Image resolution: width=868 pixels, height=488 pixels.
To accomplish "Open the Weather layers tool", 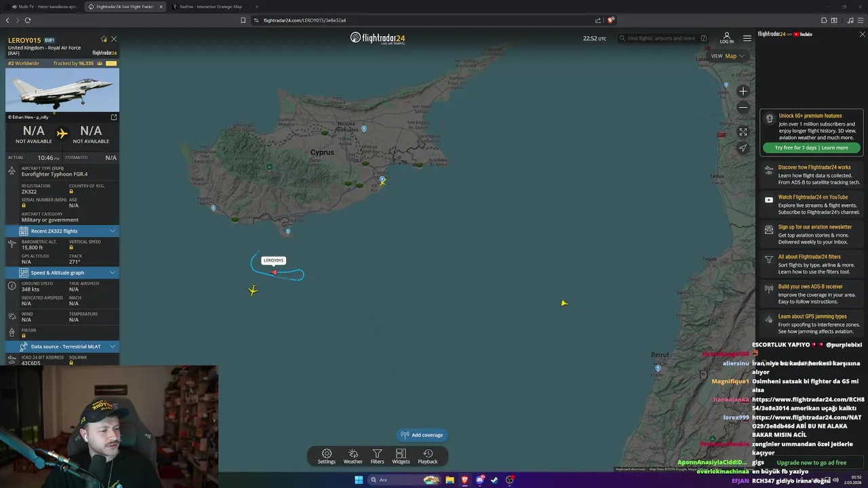I will (x=353, y=456).
